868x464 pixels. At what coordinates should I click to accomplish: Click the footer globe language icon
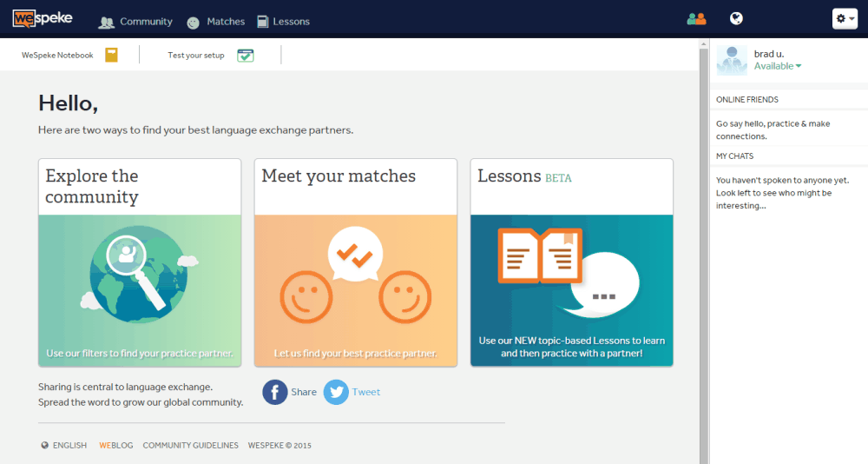pos(45,445)
